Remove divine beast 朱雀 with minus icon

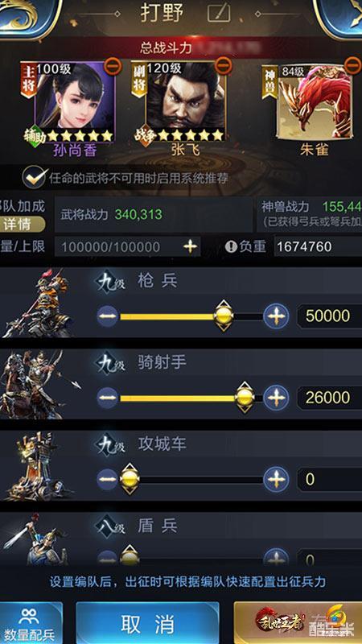(352, 64)
